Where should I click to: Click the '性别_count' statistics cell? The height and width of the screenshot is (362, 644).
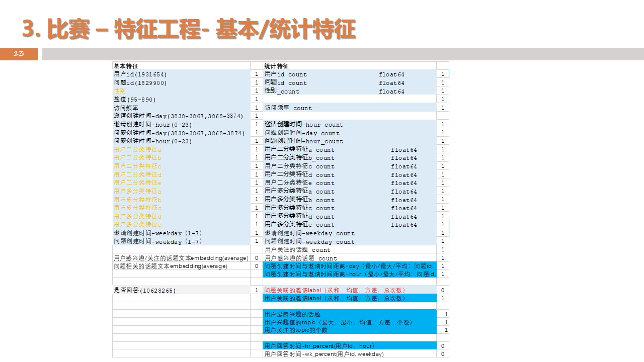pos(350,91)
